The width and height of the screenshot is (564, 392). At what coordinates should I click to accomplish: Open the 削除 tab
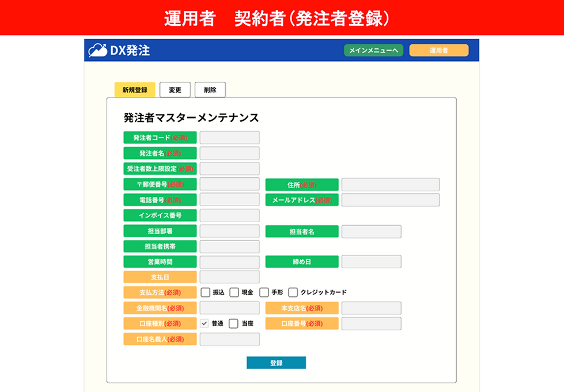pyautogui.click(x=210, y=90)
